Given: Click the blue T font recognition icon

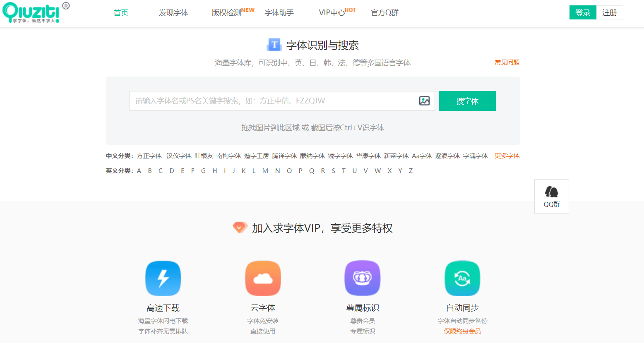Looking at the screenshot, I should [274, 45].
